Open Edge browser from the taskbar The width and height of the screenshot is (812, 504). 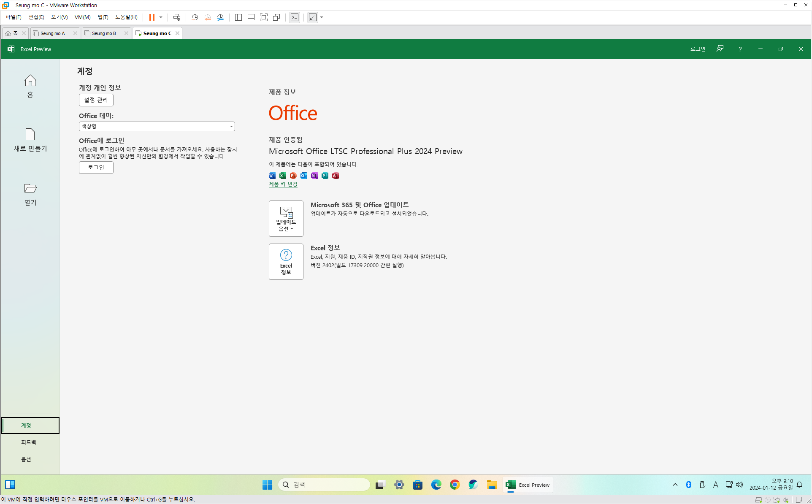[436, 485]
